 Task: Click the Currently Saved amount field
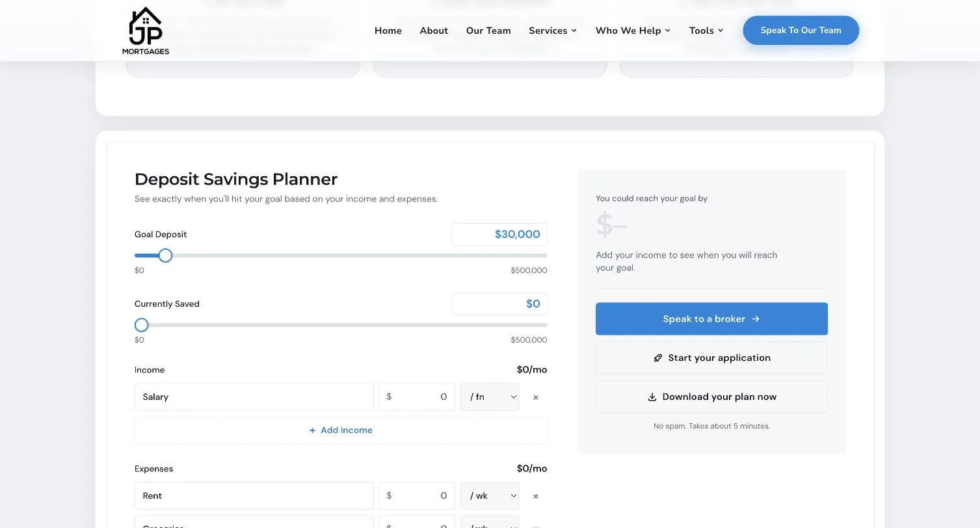tap(499, 304)
